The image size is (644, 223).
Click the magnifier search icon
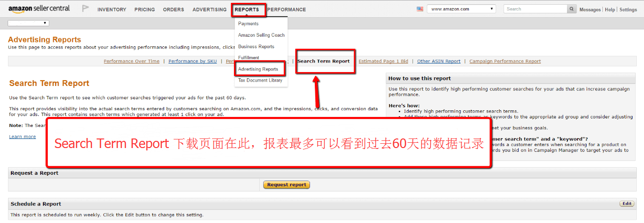click(x=572, y=9)
